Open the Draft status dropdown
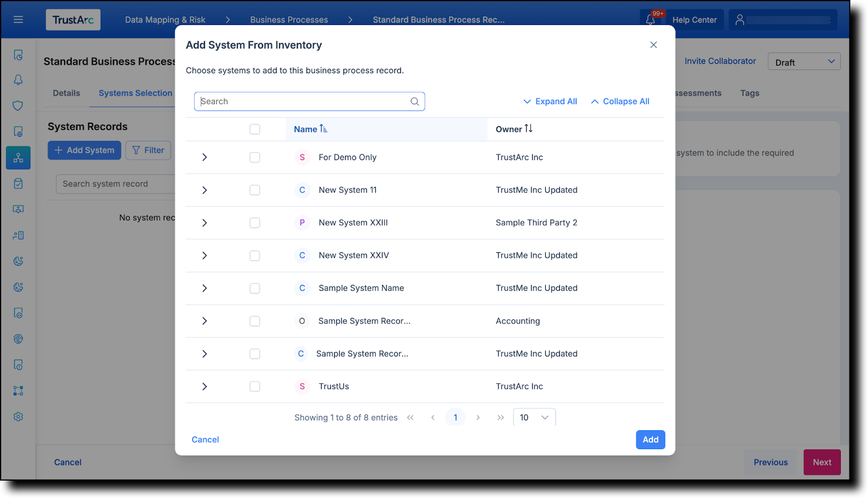 click(803, 61)
